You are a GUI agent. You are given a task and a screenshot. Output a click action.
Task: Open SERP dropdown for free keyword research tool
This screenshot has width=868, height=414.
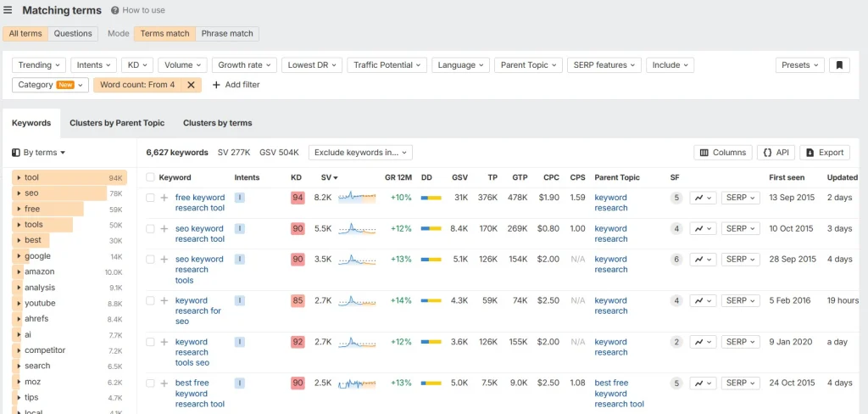pyautogui.click(x=741, y=198)
